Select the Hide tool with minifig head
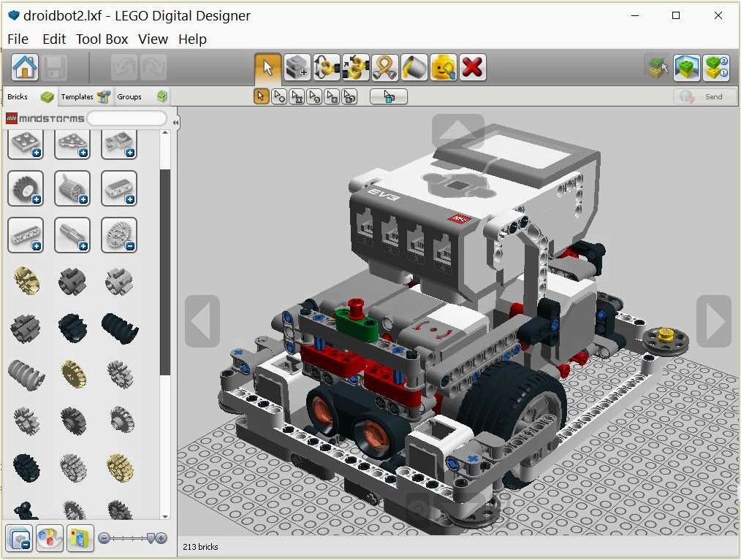Screen dimensions: 741x560 tap(444, 67)
